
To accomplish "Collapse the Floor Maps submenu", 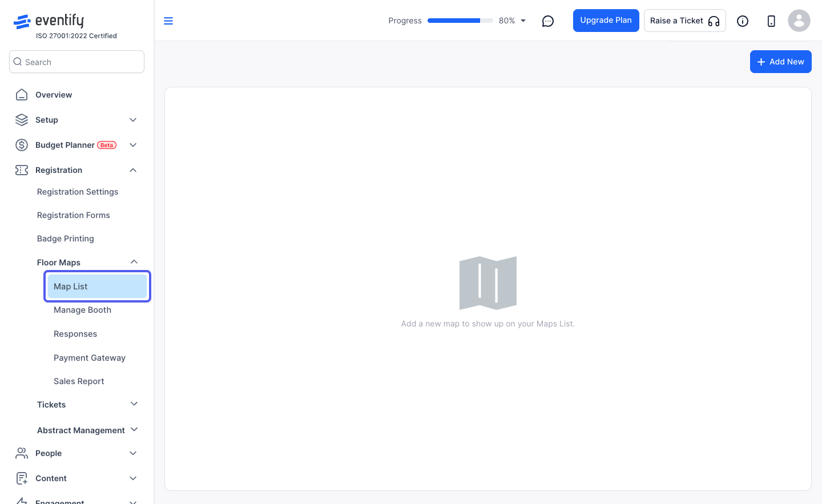I will coord(134,262).
